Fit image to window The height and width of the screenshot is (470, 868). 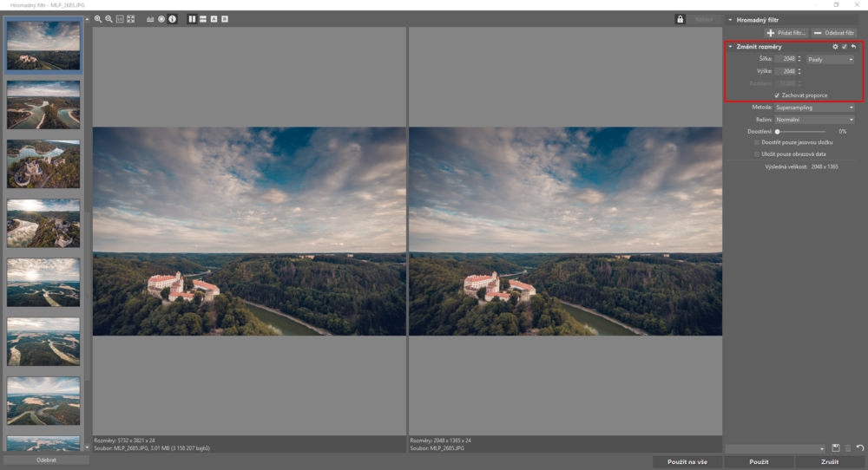tap(131, 19)
